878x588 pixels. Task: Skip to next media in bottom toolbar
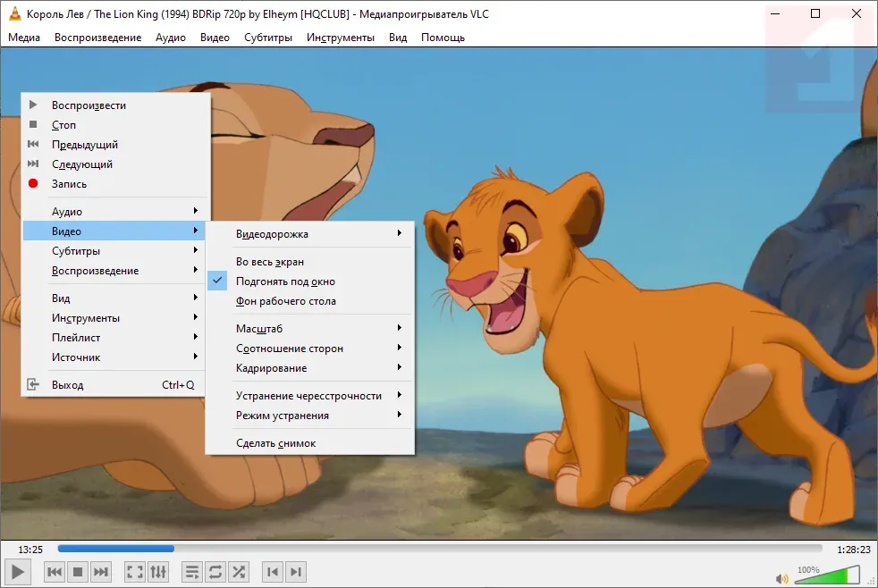[x=101, y=572]
